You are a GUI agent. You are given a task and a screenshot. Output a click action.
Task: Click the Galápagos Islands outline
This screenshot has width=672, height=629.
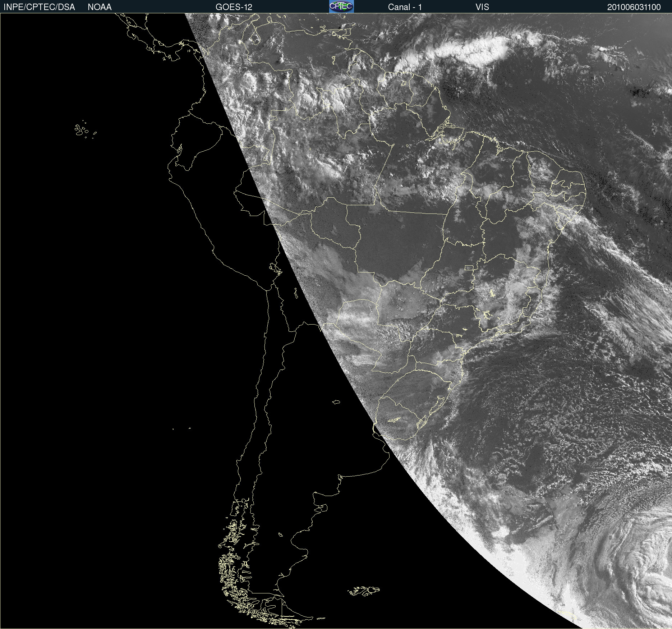pyautogui.click(x=85, y=129)
